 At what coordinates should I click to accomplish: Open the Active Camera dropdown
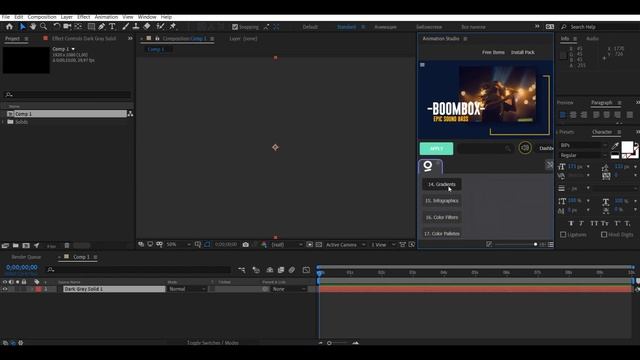[345, 244]
